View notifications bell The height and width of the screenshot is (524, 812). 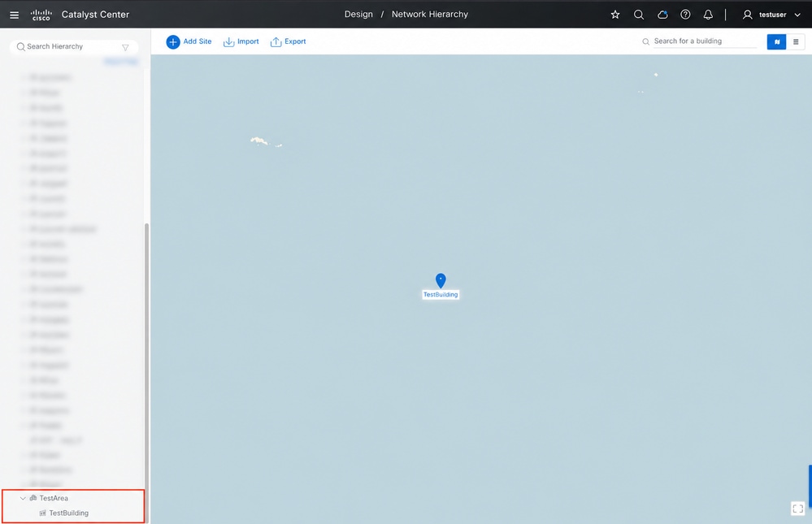pos(708,15)
